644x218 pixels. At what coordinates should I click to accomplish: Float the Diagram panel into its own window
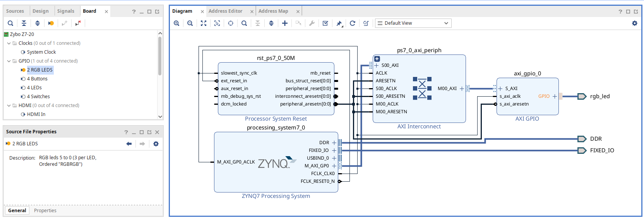point(636,12)
